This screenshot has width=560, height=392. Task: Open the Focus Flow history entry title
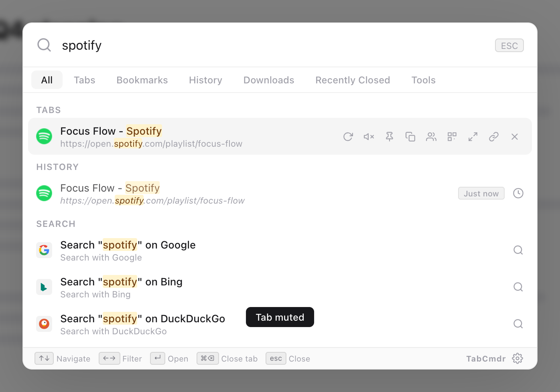point(110,188)
